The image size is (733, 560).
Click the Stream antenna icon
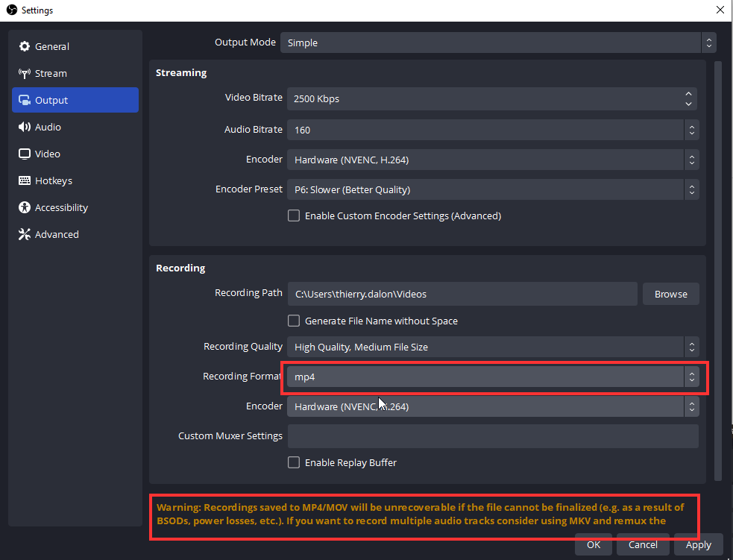pyautogui.click(x=25, y=73)
